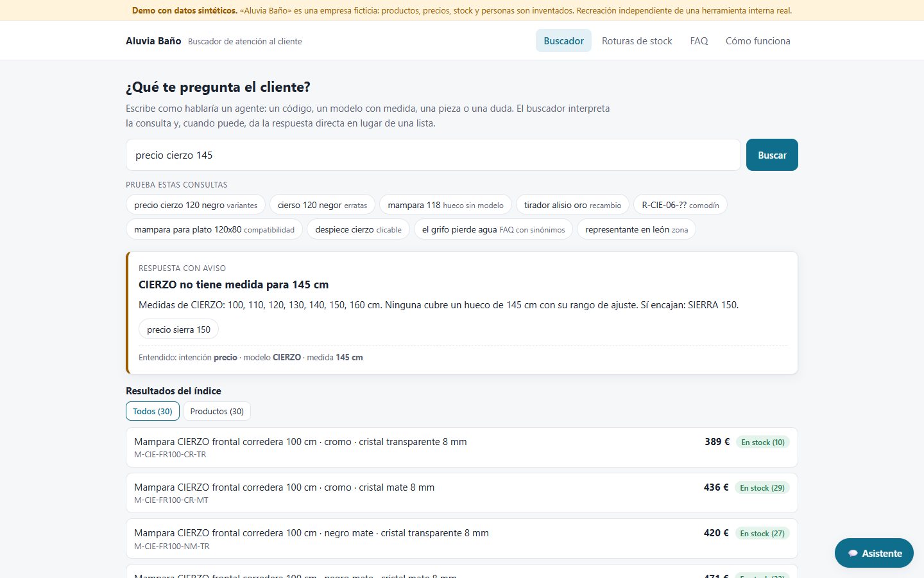Open the CIERZO 100 cm cromo cristal mate result
The image size is (924, 578).
[462, 493]
